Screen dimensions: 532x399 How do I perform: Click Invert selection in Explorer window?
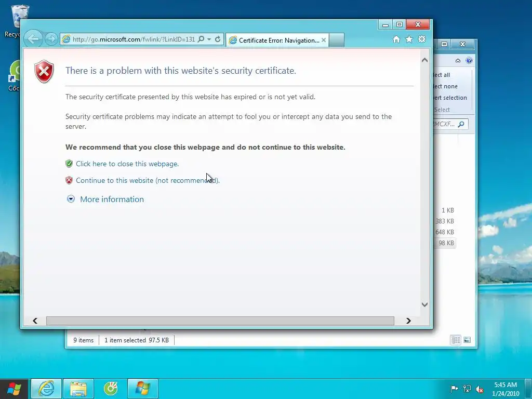pyautogui.click(x=450, y=98)
